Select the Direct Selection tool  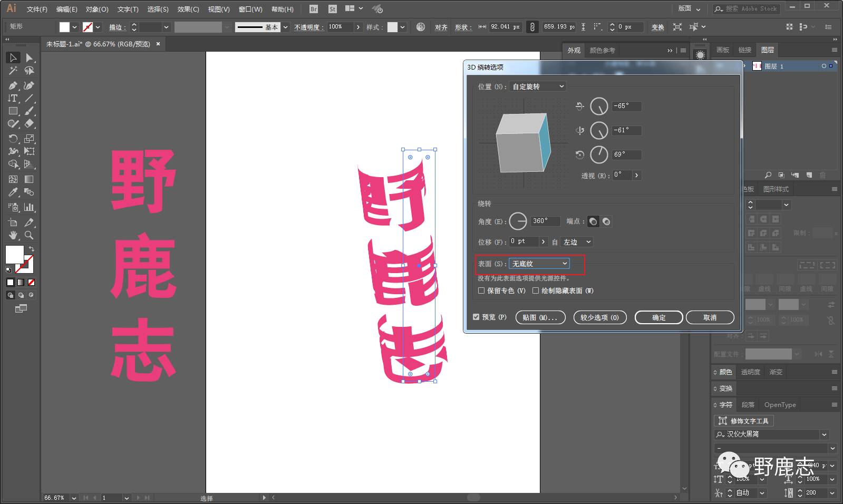coord(30,57)
